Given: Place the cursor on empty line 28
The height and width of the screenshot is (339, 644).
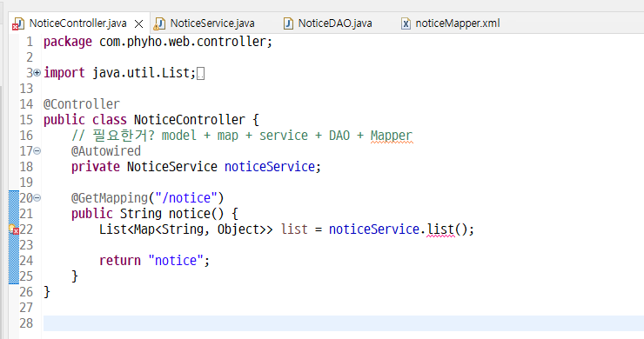Looking at the screenshot, I should tap(344, 323).
